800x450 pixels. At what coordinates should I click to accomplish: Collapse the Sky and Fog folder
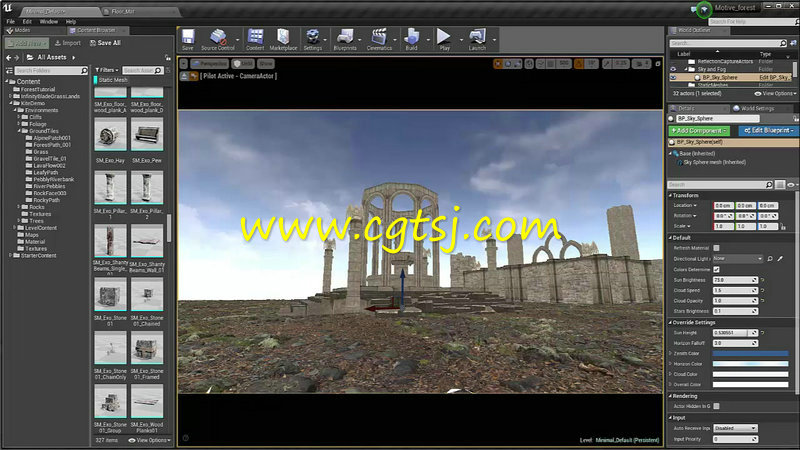click(686, 69)
